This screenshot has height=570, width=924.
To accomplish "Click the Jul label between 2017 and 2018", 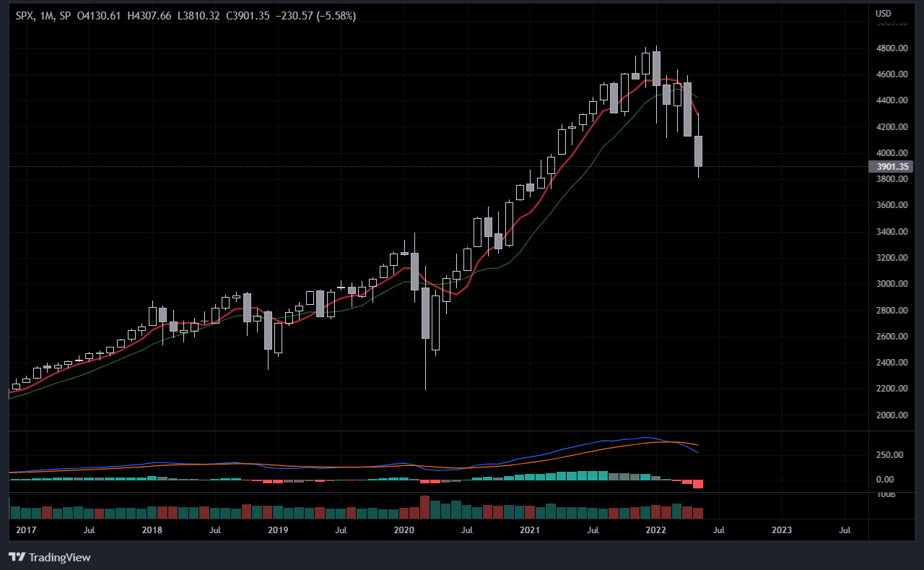I will 90,530.
